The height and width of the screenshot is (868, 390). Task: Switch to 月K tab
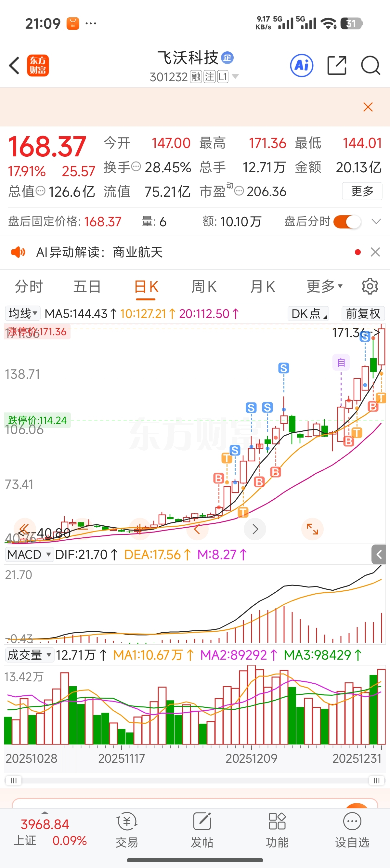[x=263, y=286]
